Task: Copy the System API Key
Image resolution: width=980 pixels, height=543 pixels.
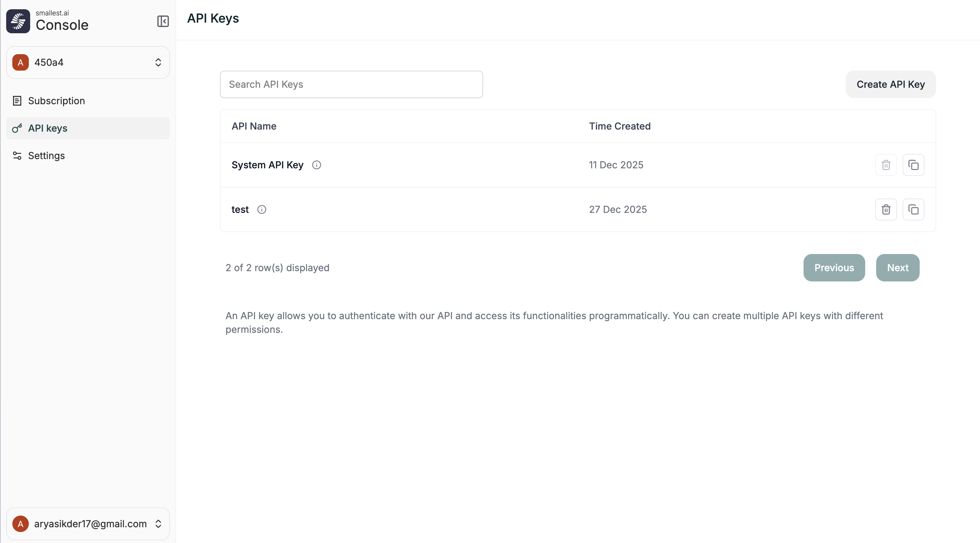Action: [x=913, y=165]
